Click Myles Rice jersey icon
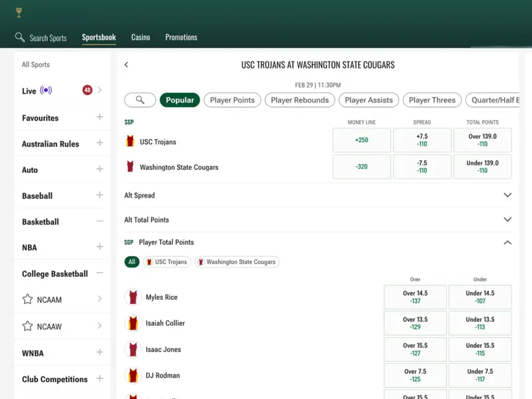 tap(134, 297)
